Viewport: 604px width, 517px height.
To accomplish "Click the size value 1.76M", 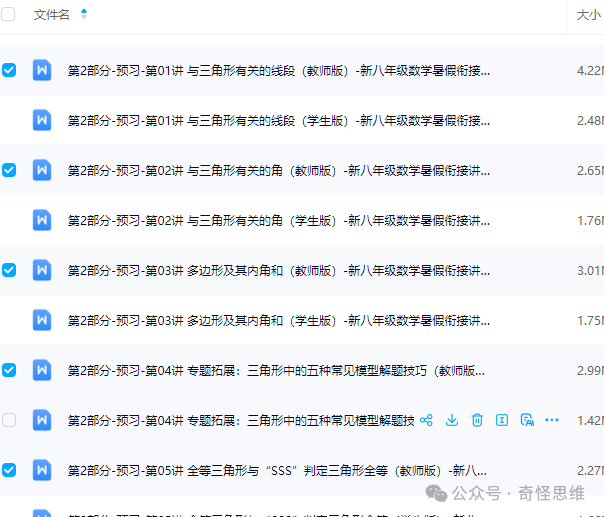I will 590,220.
